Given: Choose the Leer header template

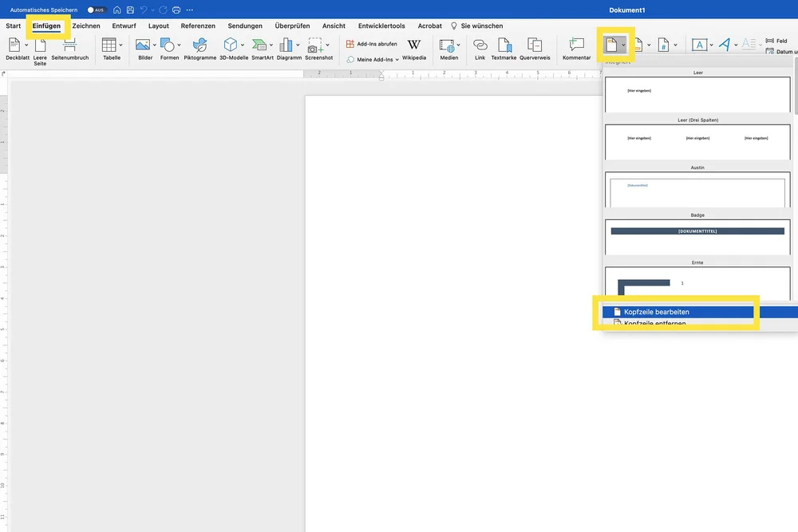Looking at the screenshot, I should click(697, 94).
